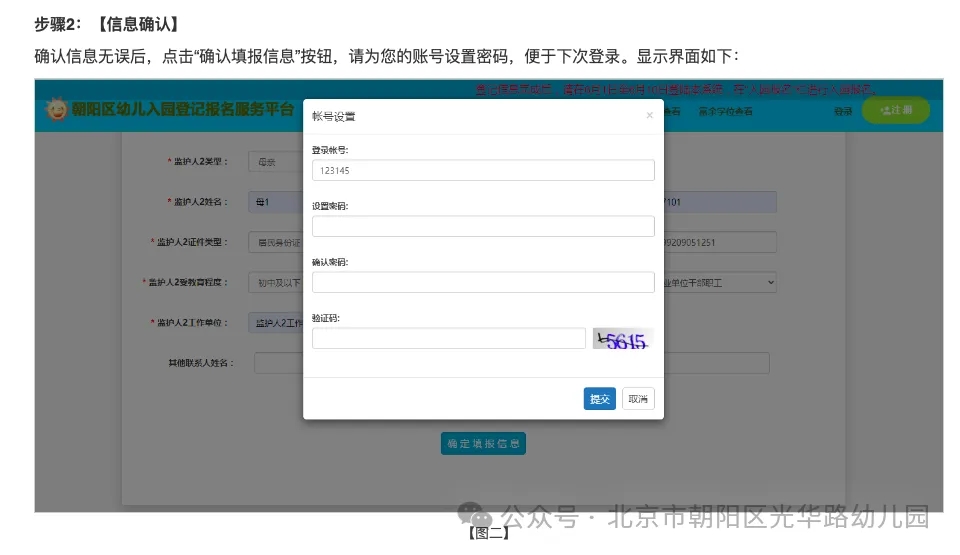Viewport: 960px width, 555px height.
Task: Click the 确认密码 input field
Action: point(483,282)
